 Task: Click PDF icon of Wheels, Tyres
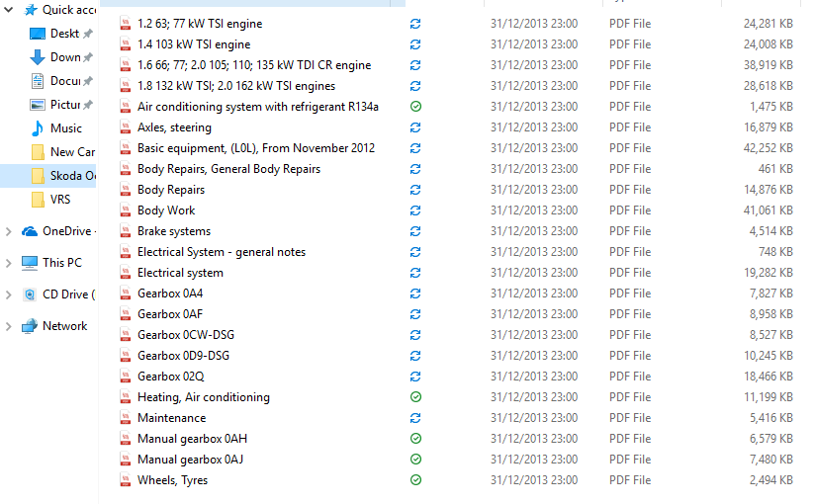[x=126, y=480]
